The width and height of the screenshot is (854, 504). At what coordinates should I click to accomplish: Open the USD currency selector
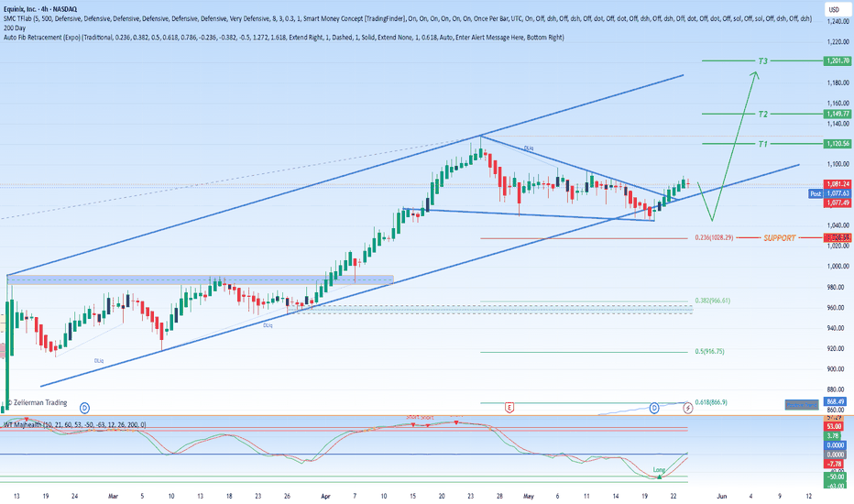[834, 9]
